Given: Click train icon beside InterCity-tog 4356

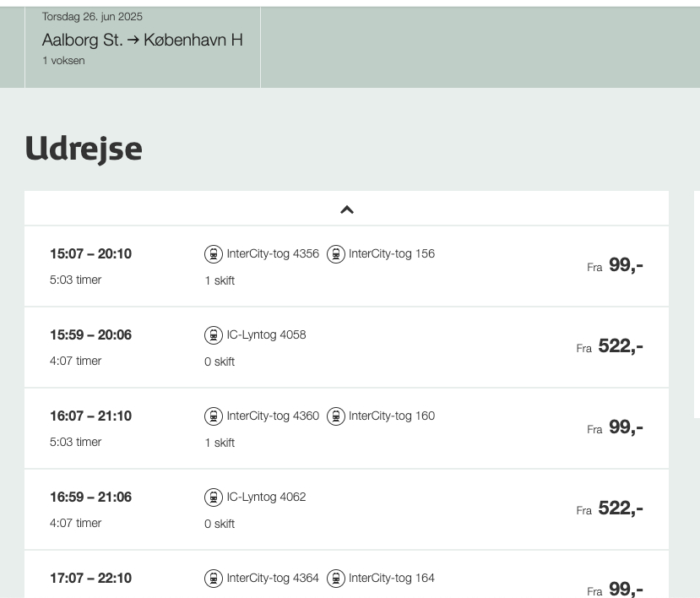Looking at the screenshot, I should click(214, 253).
